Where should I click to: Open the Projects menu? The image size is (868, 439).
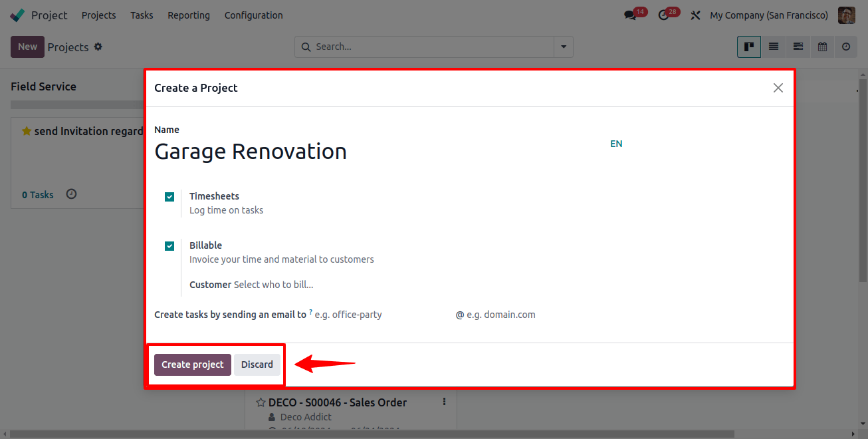[x=98, y=15]
